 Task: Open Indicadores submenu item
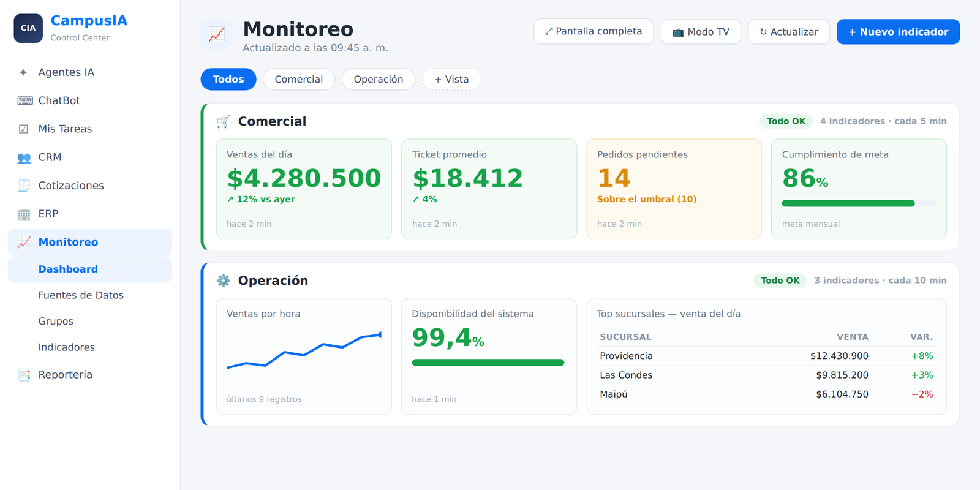[90, 347]
